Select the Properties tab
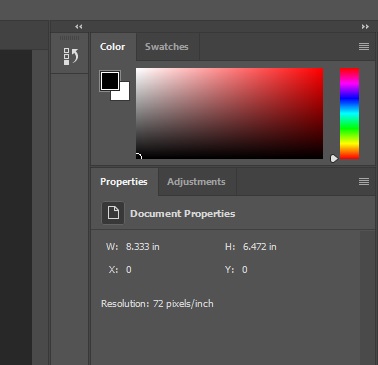378x365 pixels. (x=124, y=182)
